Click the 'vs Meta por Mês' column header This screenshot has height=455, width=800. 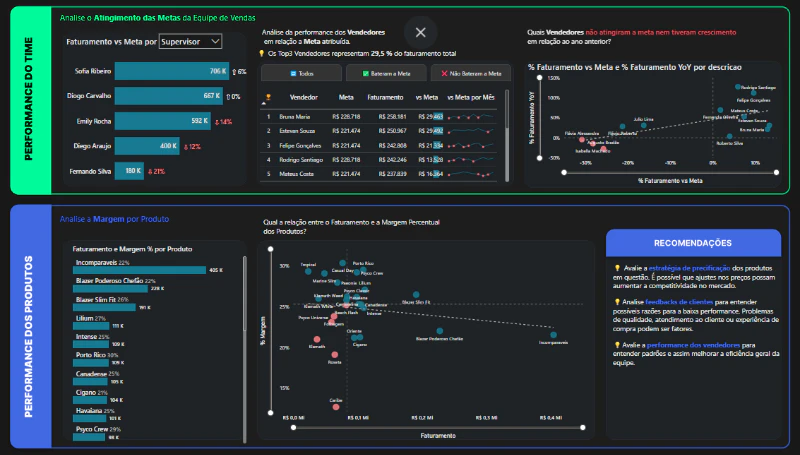[x=471, y=97]
